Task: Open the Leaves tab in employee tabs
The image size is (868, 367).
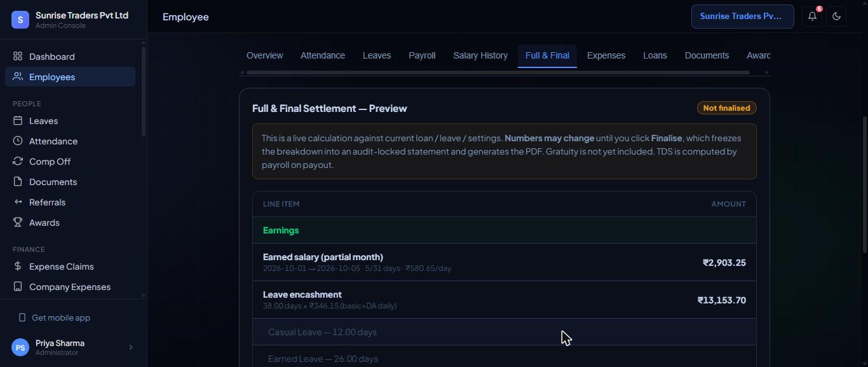Action: pos(377,55)
